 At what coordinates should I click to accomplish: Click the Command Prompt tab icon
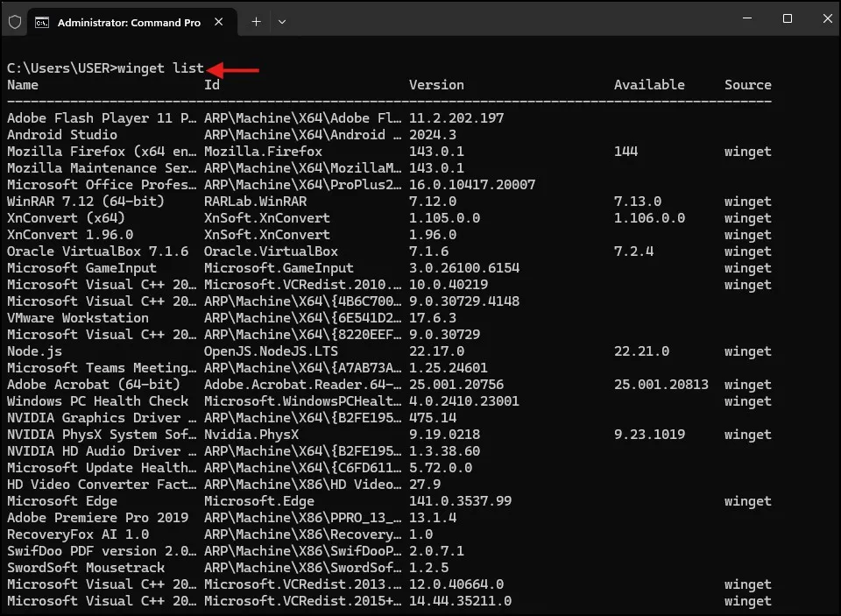pyautogui.click(x=42, y=23)
